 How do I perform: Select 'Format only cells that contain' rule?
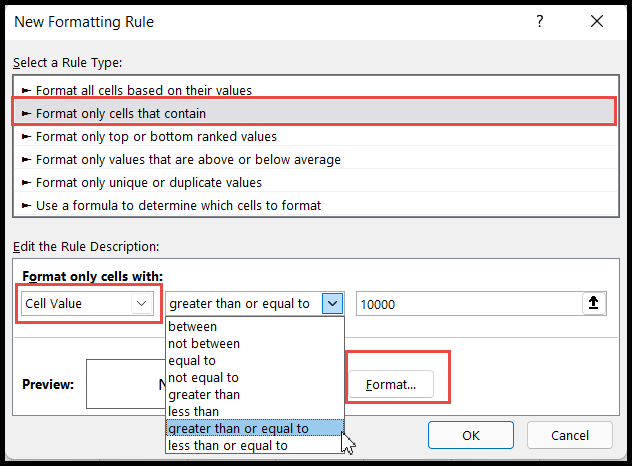[120, 114]
